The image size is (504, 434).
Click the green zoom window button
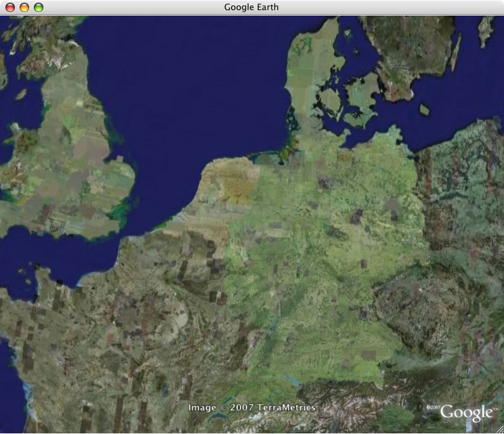(38, 7)
